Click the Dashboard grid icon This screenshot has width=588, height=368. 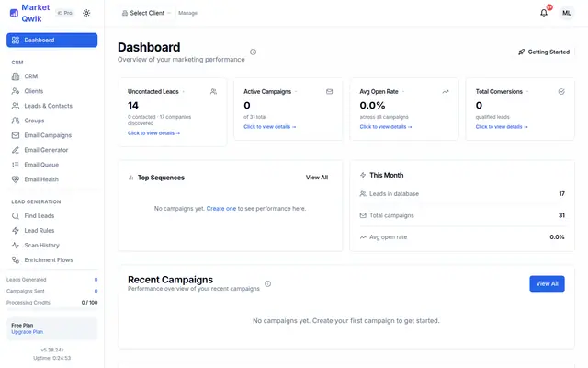[x=16, y=40]
